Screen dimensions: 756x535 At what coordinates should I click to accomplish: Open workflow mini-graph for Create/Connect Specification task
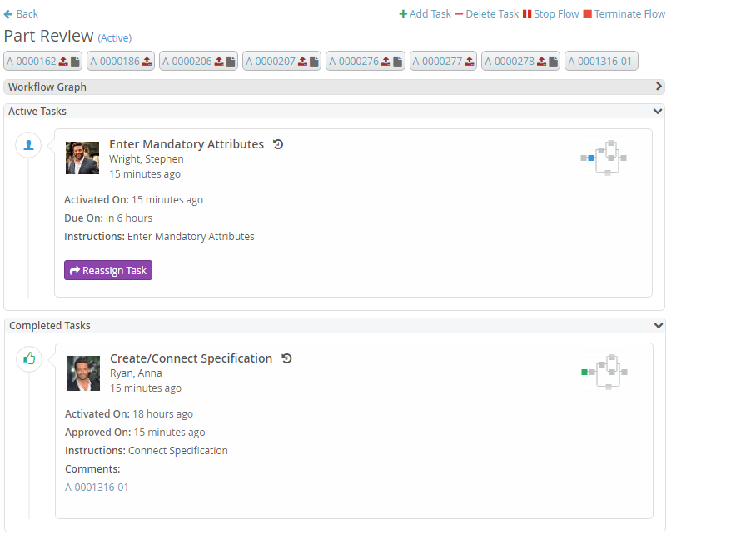(604, 372)
